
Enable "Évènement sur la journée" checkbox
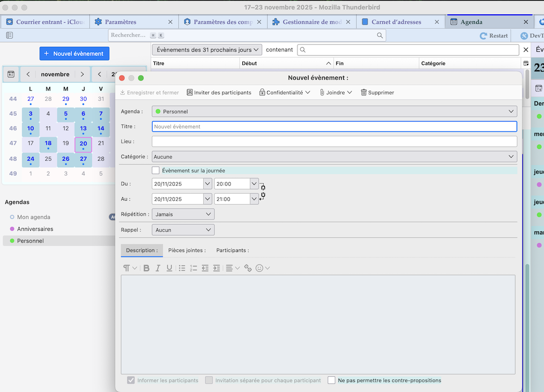(156, 171)
